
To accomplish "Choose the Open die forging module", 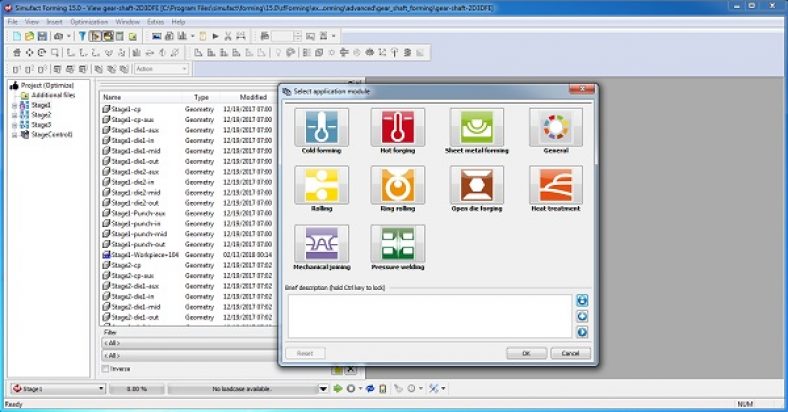I will pyautogui.click(x=475, y=185).
